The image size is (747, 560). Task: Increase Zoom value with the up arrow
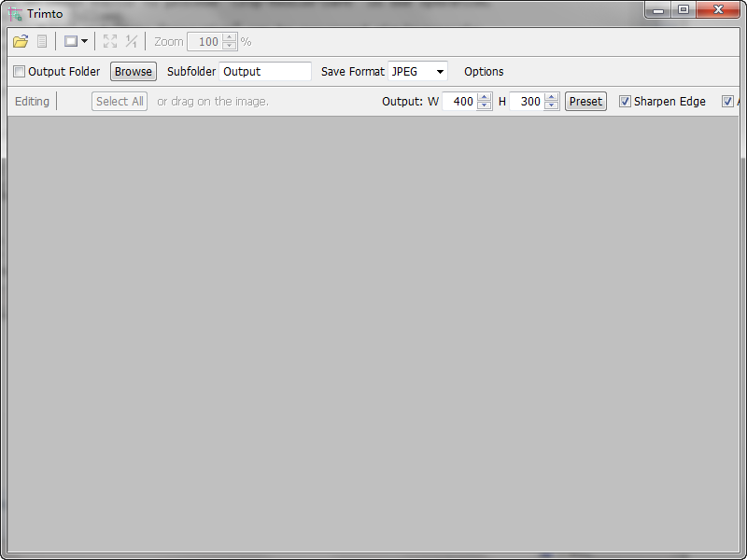[229, 37]
